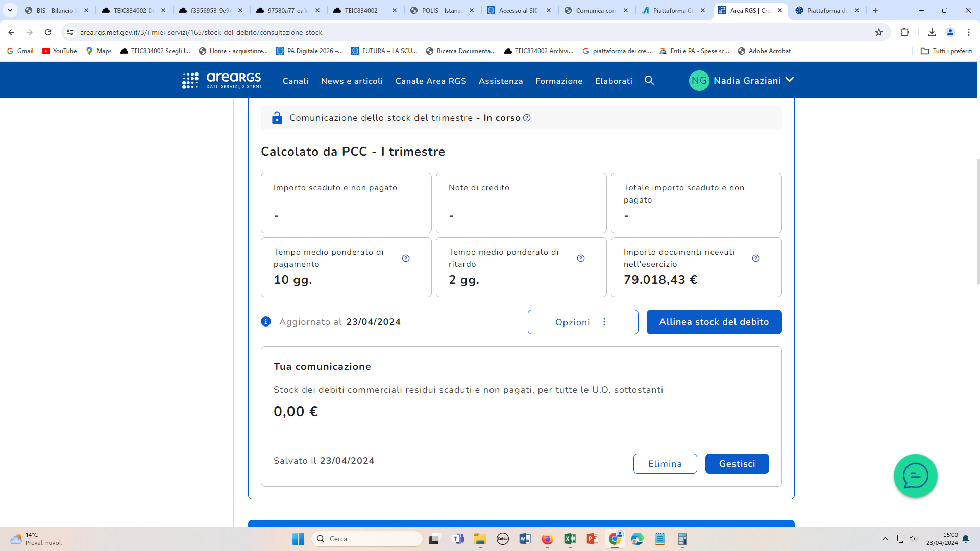Switch to the POLIS - Istanze browser tab
Screen dimensions: 980x551
point(441,10)
